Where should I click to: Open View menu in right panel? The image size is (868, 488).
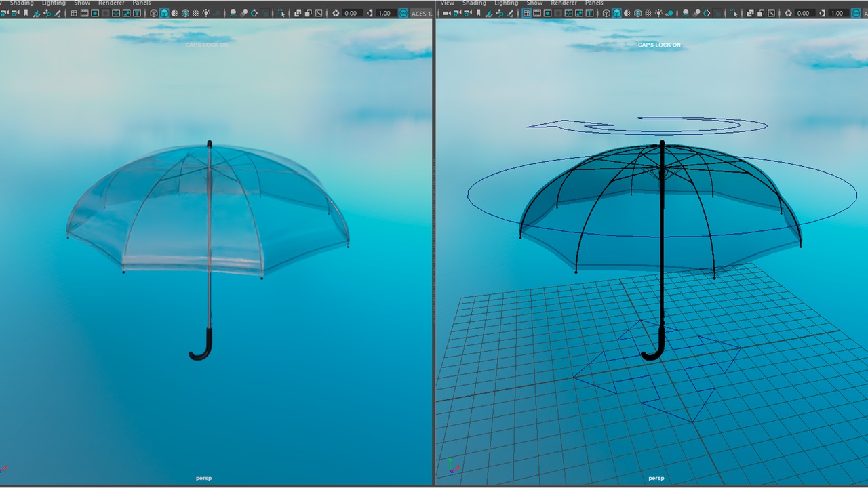click(x=448, y=3)
